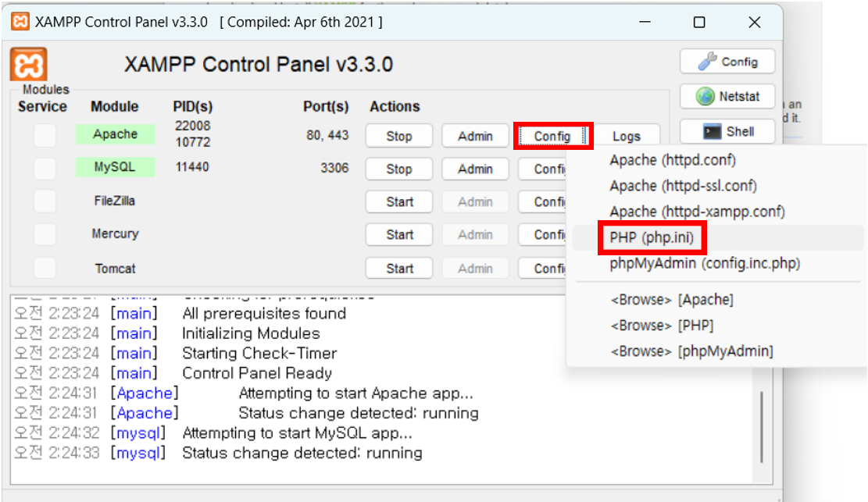The width and height of the screenshot is (868, 502).
Task: Click the green MySQL module label
Action: click(x=115, y=167)
